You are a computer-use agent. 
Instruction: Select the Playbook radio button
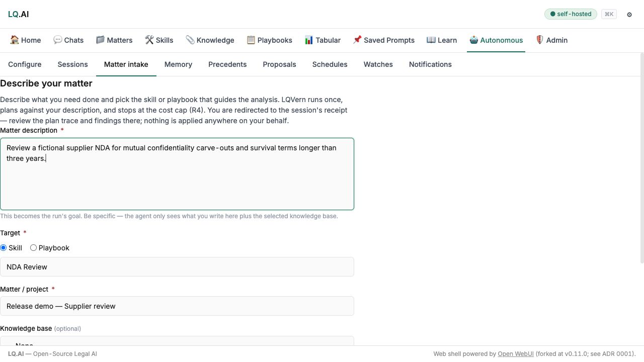click(33, 248)
